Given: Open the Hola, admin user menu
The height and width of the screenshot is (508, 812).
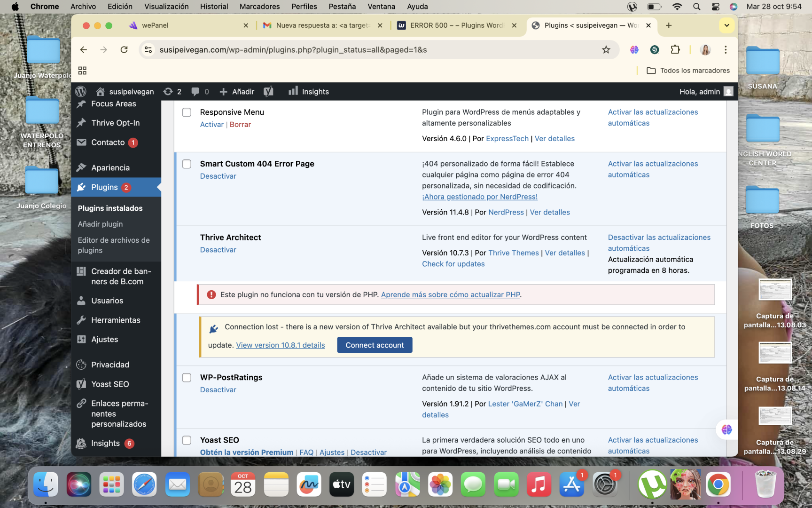Looking at the screenshot, I should 705,91.
